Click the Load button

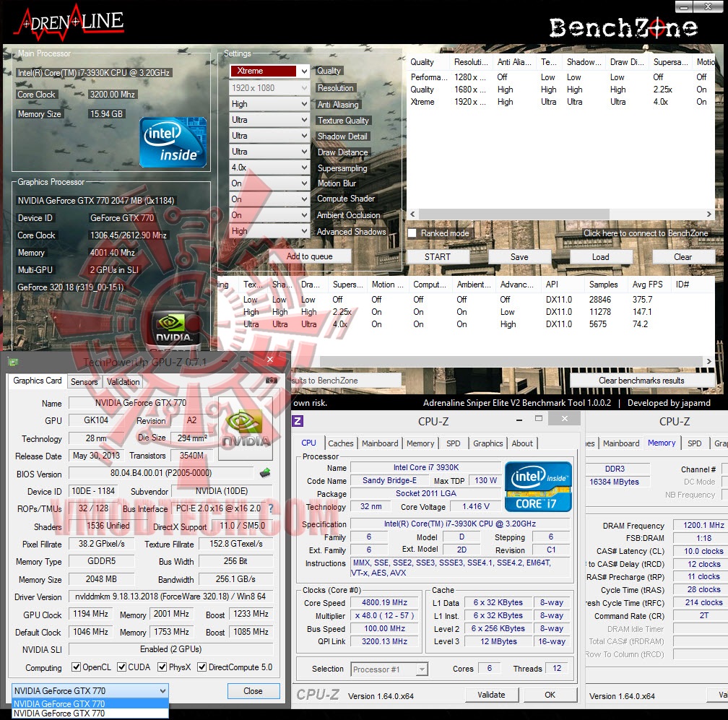[x=601, y=257]
